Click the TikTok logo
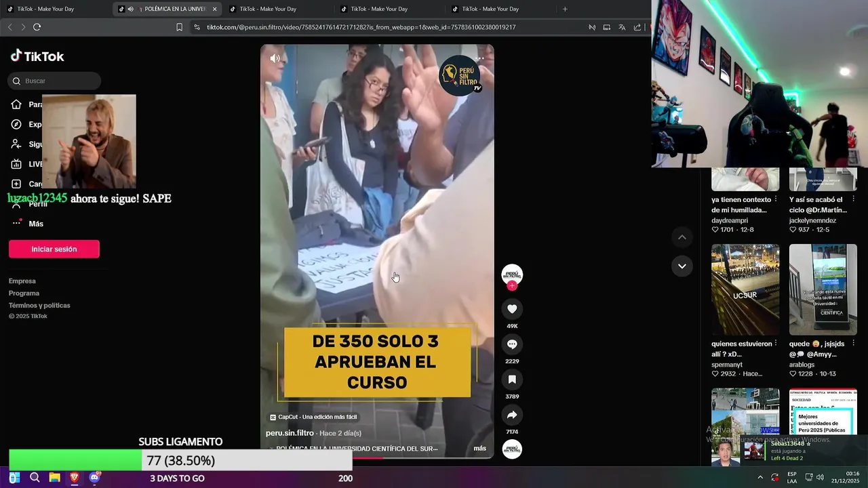This screenshot has width=868, height=488. click(37, 56)
